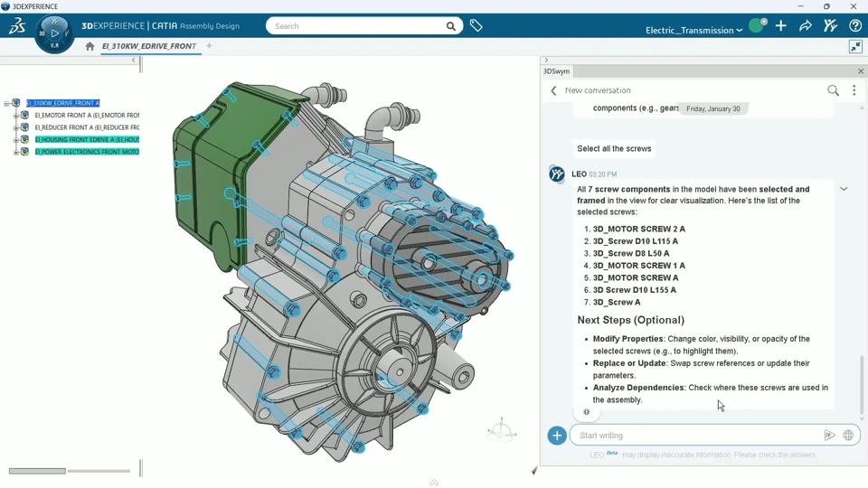Select EI_REDUCER FRONT A tree item
Viewport: 868px width, 488px height.
point(87,127)
